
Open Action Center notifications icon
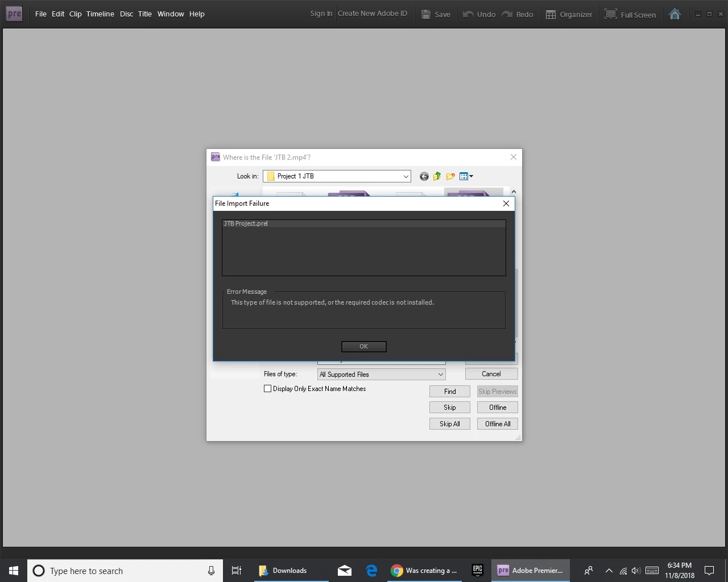709,571
